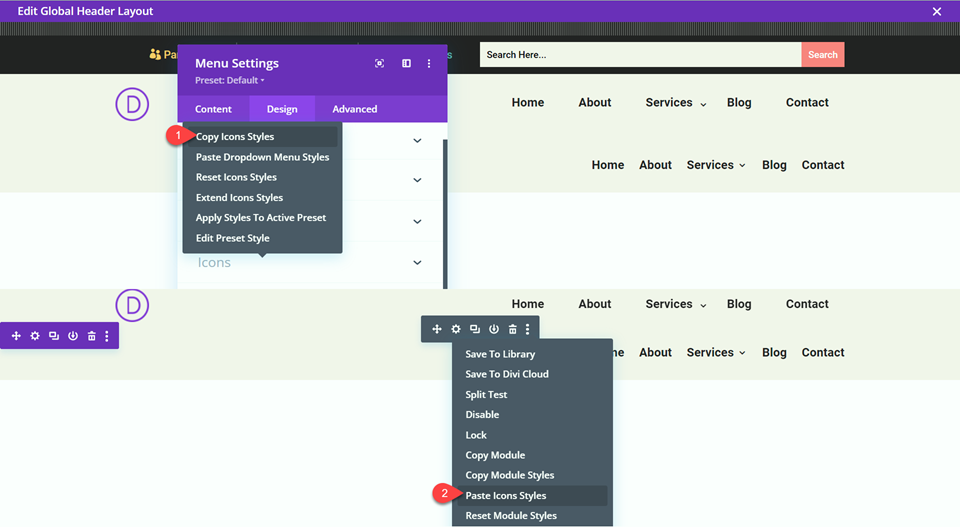Delete section with purple toolbar trash icon
Viewport: 960px width, 527px height.
91,336
